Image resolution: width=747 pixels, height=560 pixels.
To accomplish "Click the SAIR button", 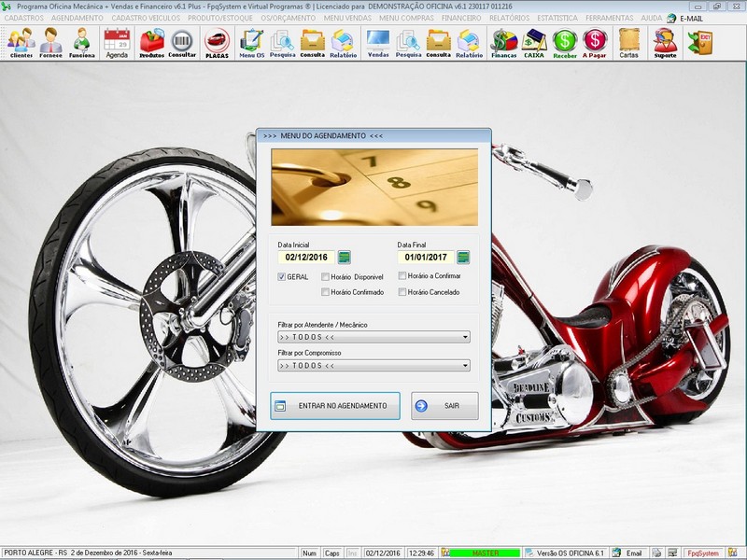I will (x=444, y=406).
